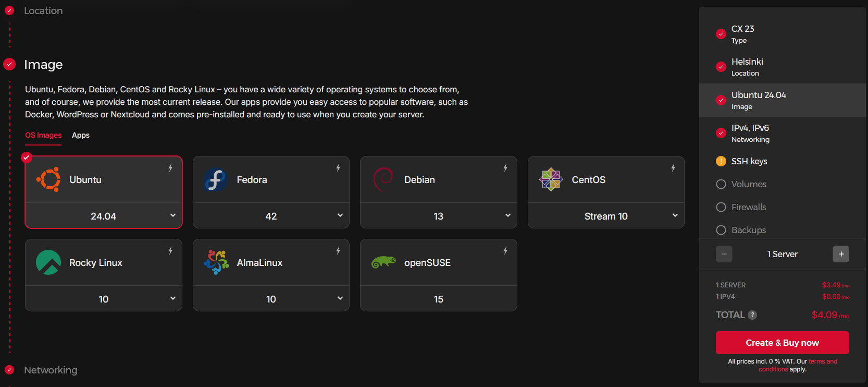Select the Firewalls step radio circle
Viewport: 868px width, 387px height.
[x=721, y=207]
